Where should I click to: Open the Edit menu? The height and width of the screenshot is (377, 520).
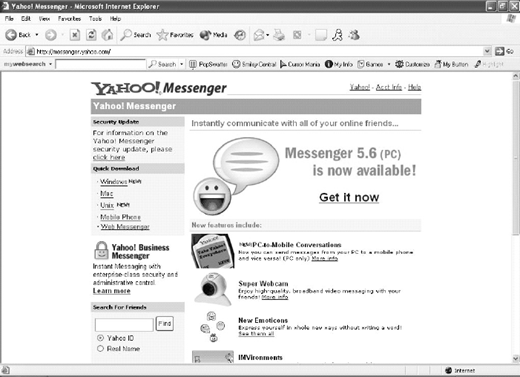[x=26, y=19]
